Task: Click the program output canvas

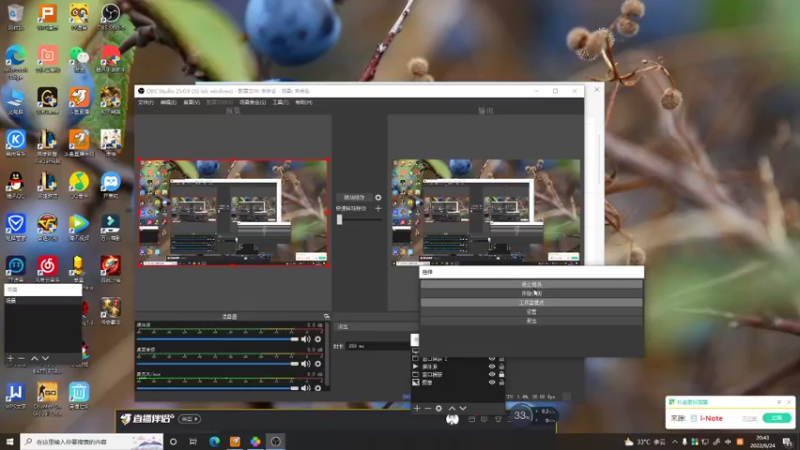Action: click(486, 212)
